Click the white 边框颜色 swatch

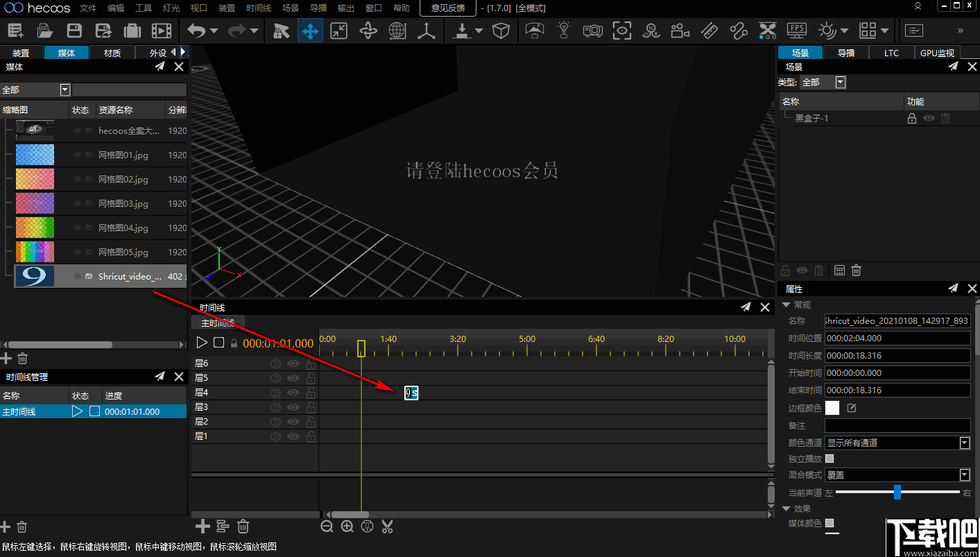832,408
